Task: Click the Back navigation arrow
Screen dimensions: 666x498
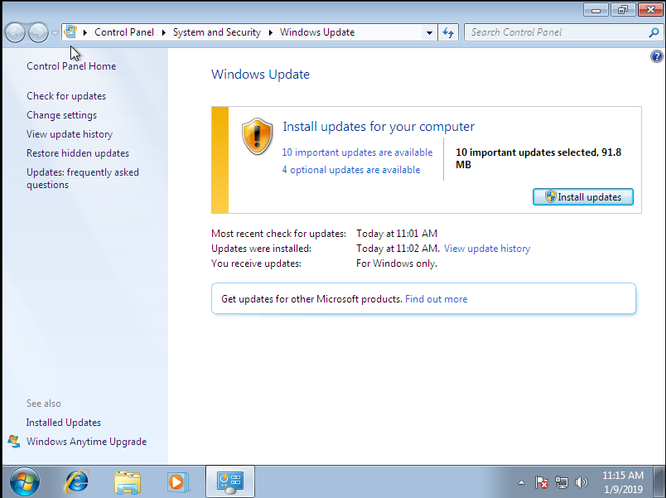Action: click(15, 32)
